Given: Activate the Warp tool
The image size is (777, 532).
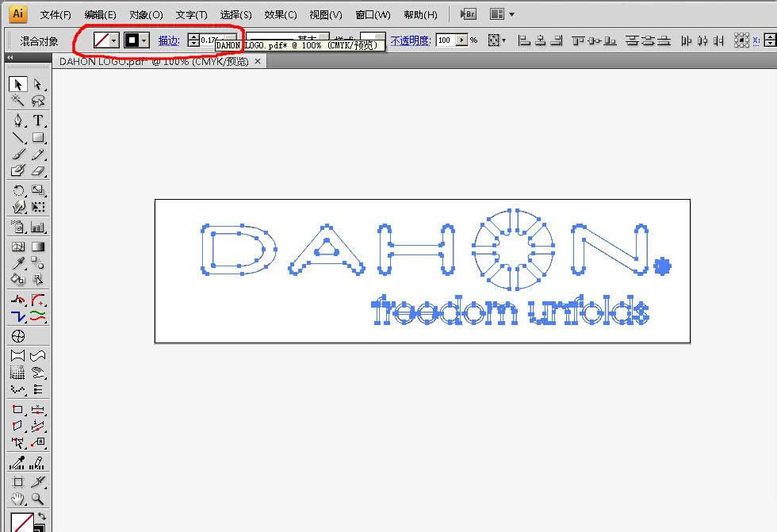Looking at the screenshot, I should tap(17, 207).
